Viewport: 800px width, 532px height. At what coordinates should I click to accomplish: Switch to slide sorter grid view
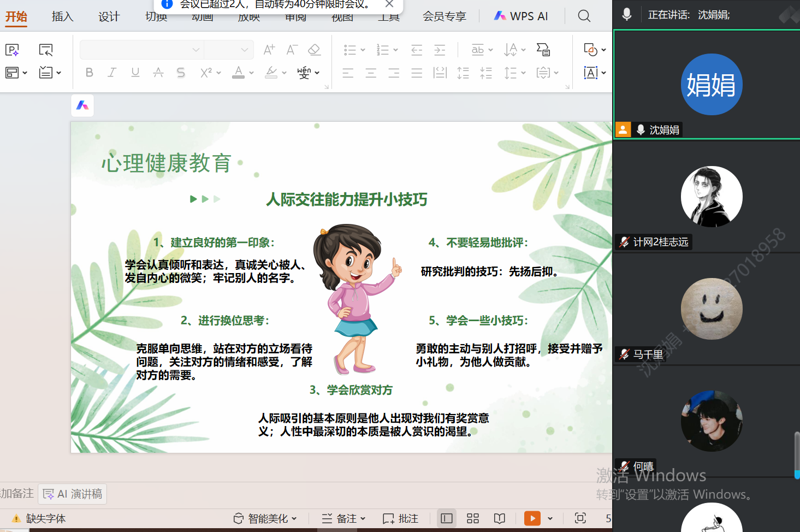pos(473,518)
